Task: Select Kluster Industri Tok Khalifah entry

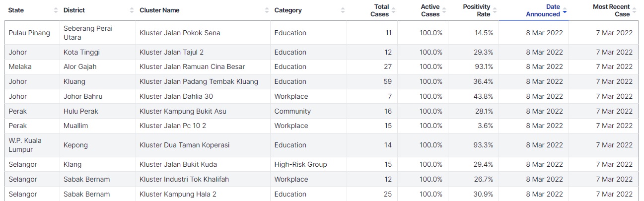Action: coord(184,179)
